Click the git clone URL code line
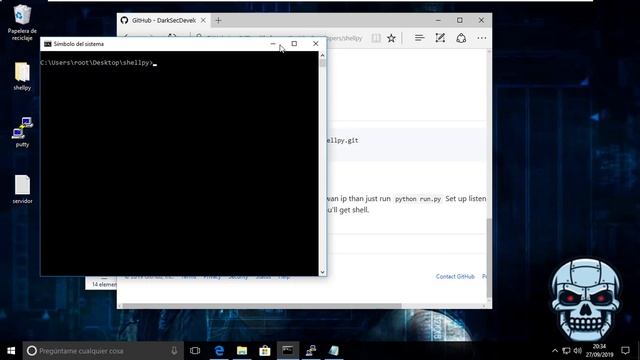 click(342, 140)
